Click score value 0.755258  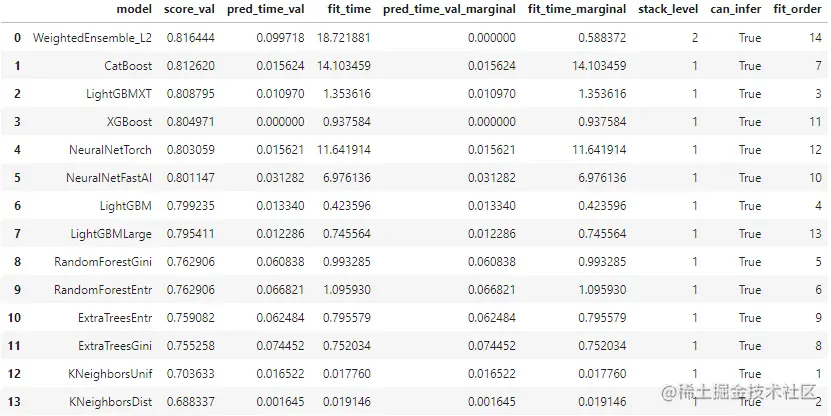(x=191, y=346)
